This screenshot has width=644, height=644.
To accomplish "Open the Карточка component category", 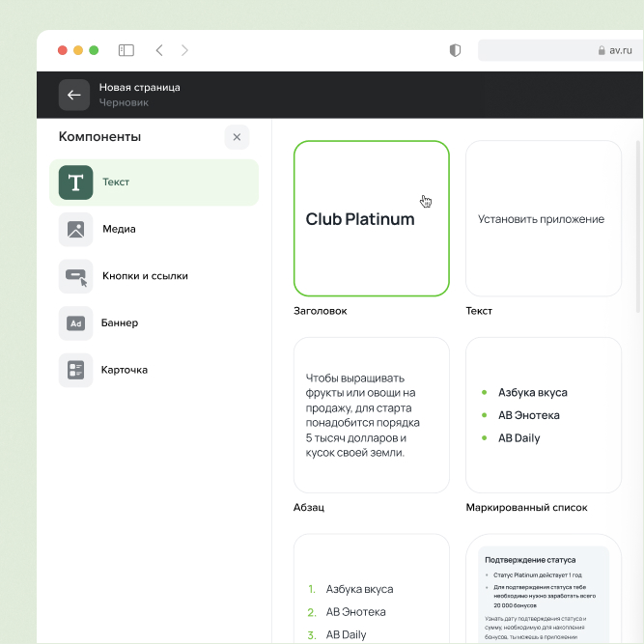I will (x=154, y=370).
